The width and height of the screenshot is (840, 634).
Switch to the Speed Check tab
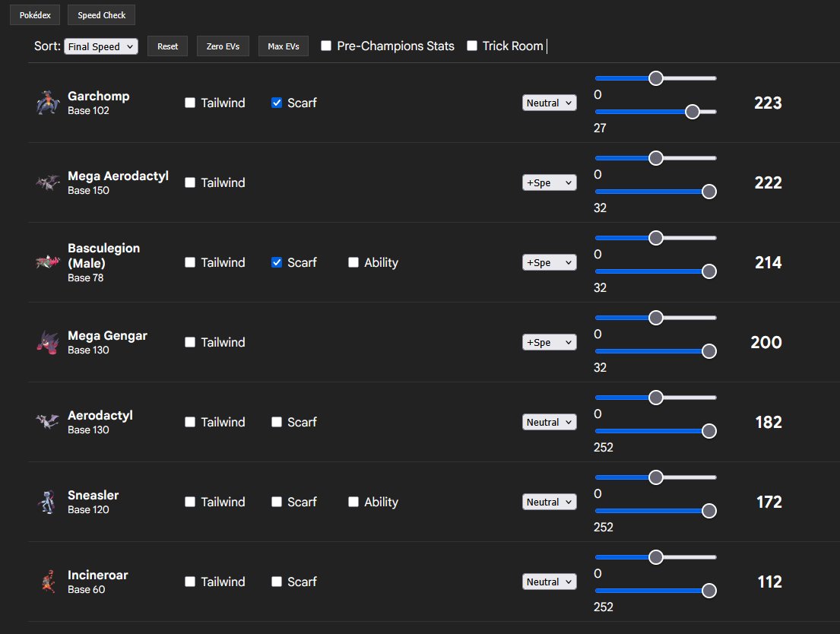[101, 15]
